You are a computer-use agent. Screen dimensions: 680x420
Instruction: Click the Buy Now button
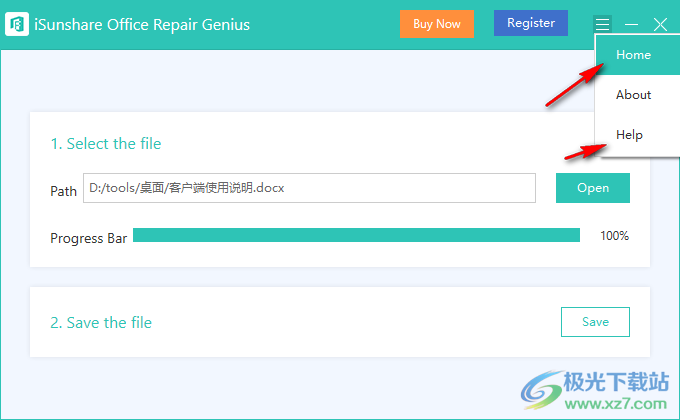coord(437,24)
